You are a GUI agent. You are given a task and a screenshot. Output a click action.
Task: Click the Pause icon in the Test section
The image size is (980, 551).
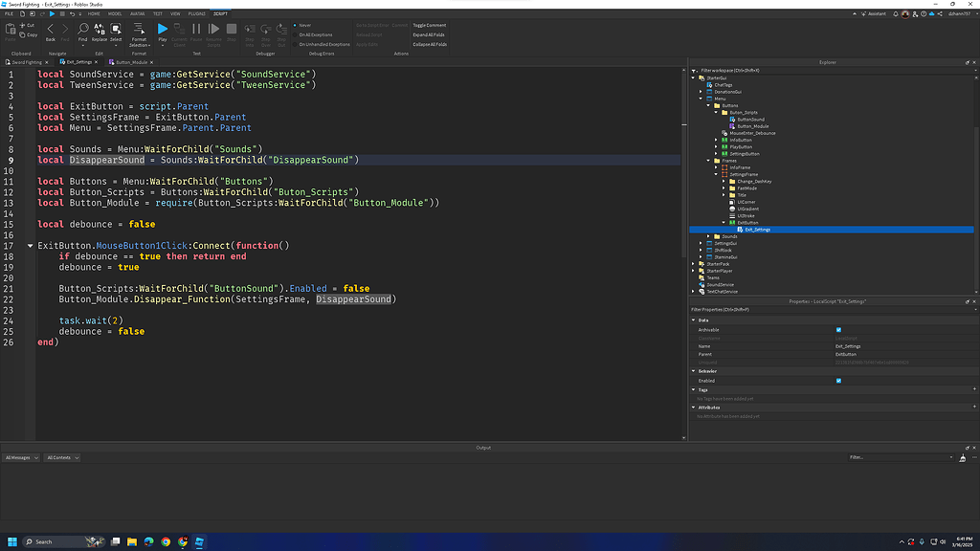196,29
